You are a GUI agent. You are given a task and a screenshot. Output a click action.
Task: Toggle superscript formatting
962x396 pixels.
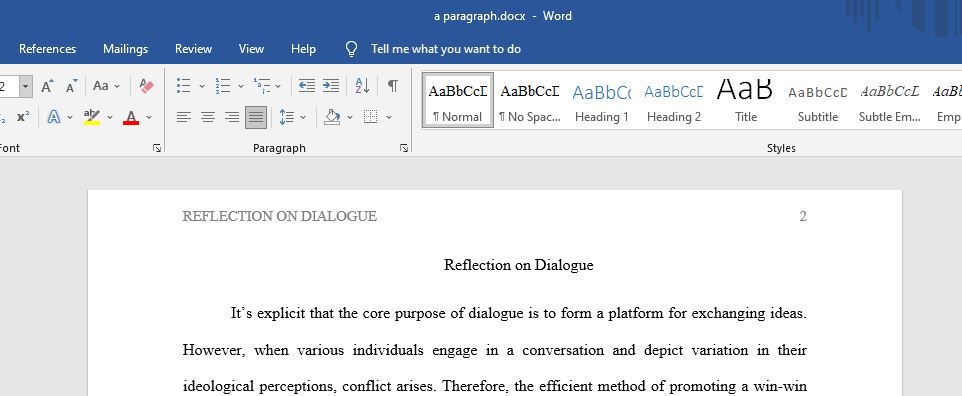click(23, 117)
